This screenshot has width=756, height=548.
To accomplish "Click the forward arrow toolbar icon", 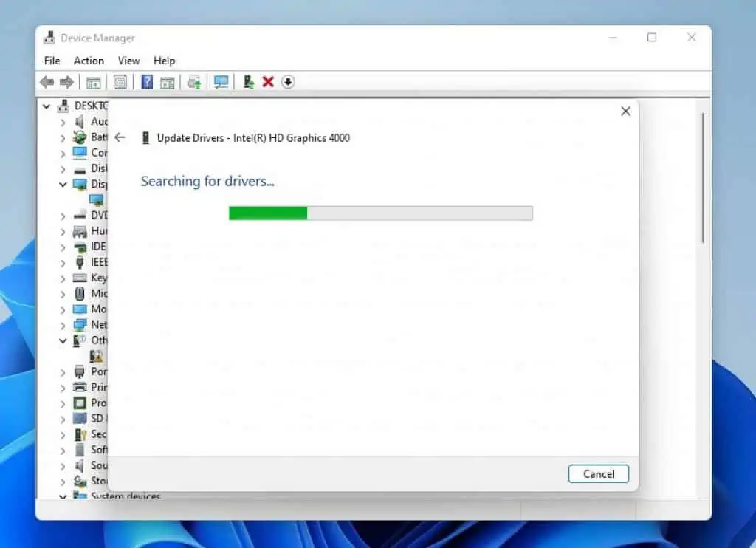I will [x=66, y=81].
